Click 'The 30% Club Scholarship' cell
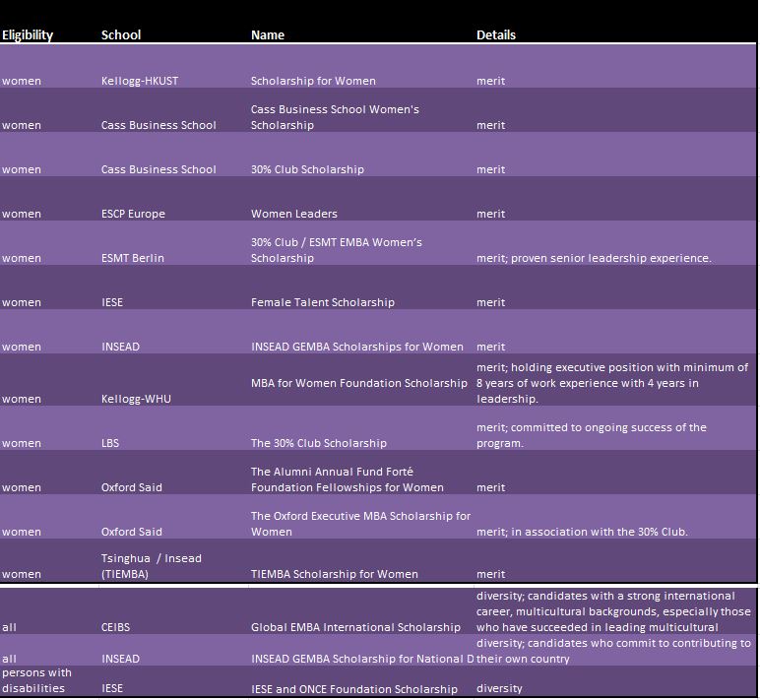This screenshot has height=700, width=760. click(x=318, y=443)
